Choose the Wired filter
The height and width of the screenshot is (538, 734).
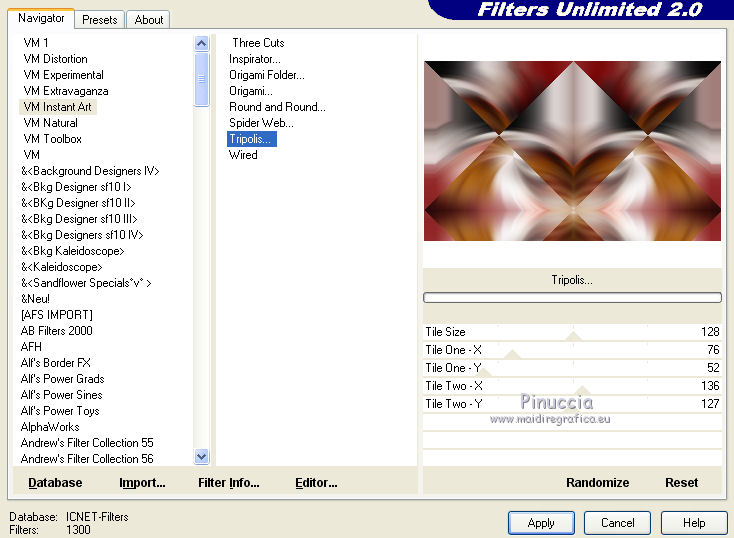(243, 155)
